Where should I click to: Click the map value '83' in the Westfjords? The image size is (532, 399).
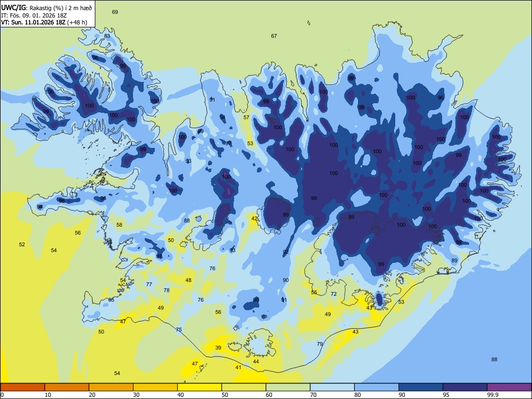point(107,36)
